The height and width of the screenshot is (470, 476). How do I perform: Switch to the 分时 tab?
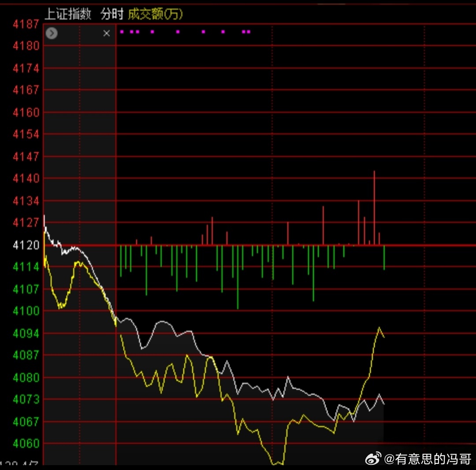click(x=112, y=14)
